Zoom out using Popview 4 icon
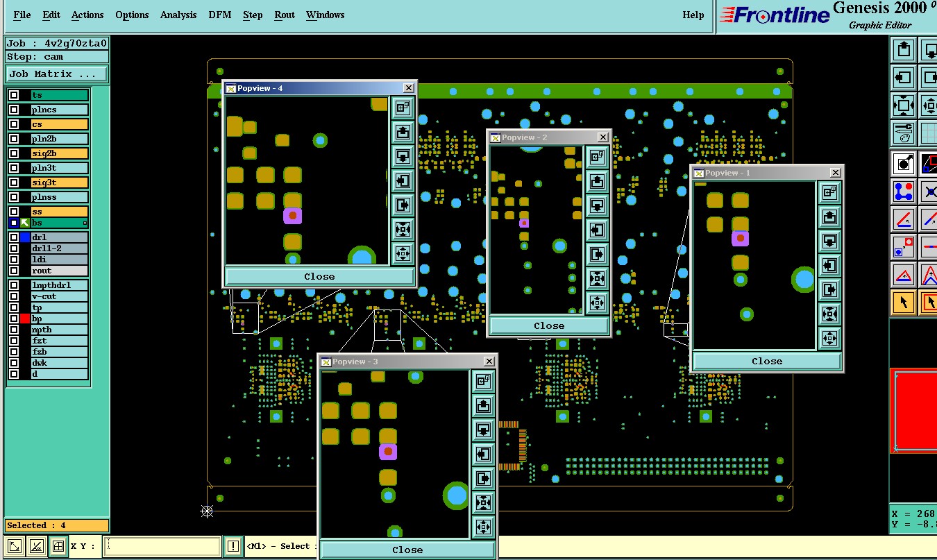Screen dimensions: 937x560 403,253
